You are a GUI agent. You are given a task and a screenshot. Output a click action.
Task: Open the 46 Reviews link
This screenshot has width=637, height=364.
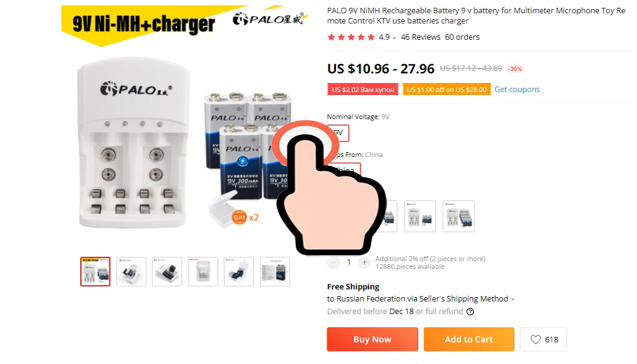tap(420, 37)
